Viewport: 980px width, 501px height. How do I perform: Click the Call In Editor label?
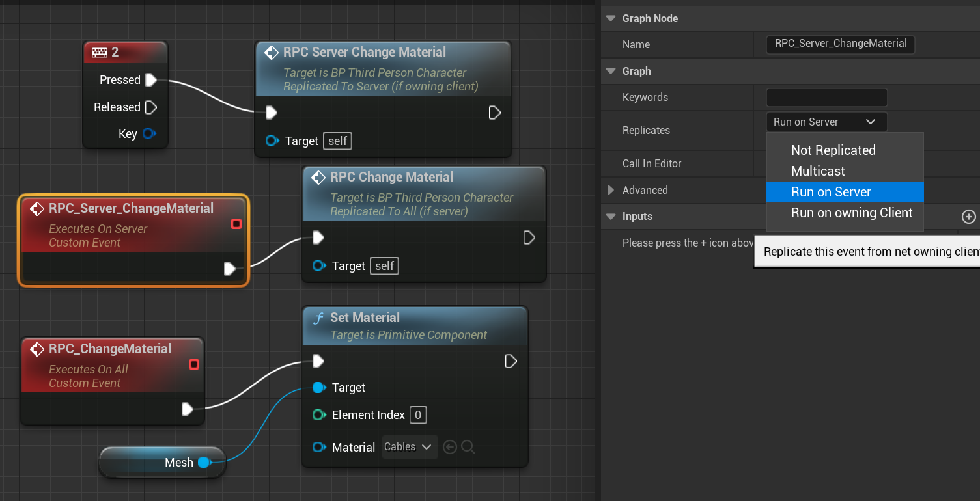pyautogui.click(x=652, y=163)
